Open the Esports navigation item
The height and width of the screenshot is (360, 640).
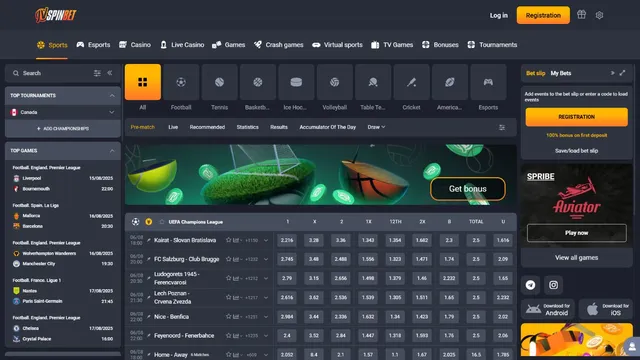pyautogui.click(x=93, y=45)
